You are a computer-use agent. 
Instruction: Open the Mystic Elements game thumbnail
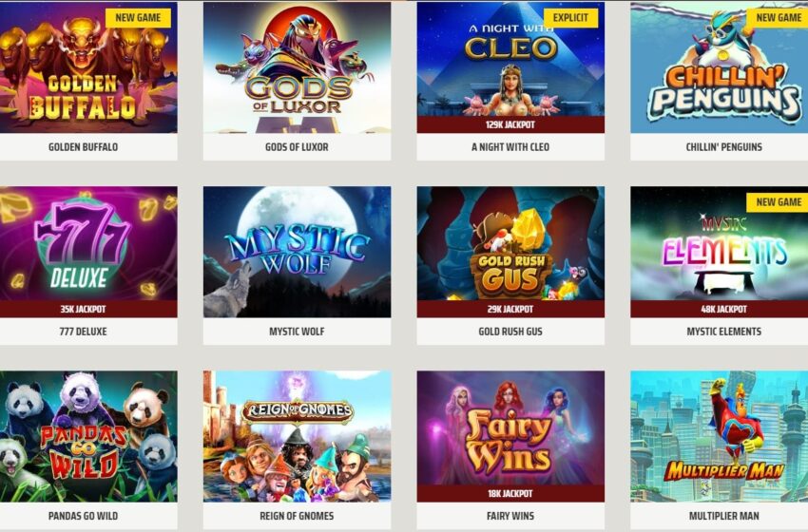[720, 243]
